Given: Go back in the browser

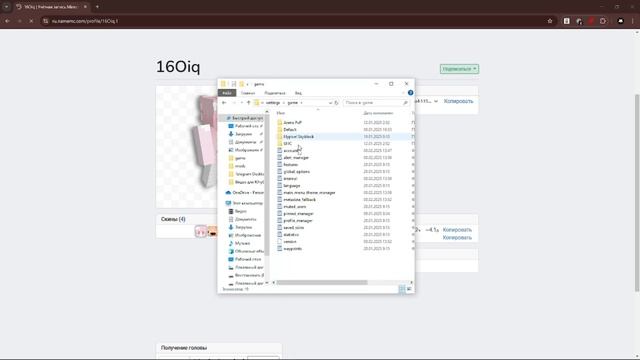Looking at the screenshot, I should pyautogui.click(x=7, y=21).
